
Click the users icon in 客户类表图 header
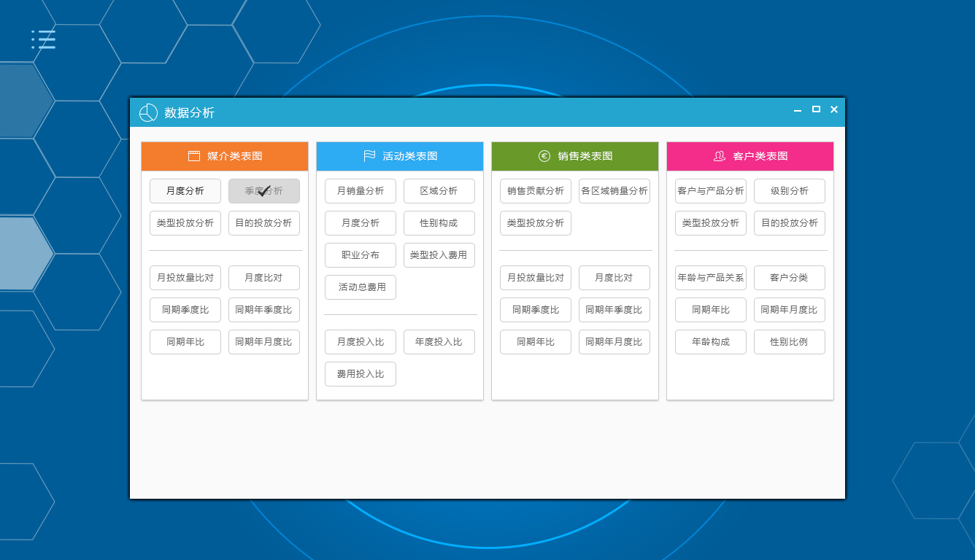point(720,156)
